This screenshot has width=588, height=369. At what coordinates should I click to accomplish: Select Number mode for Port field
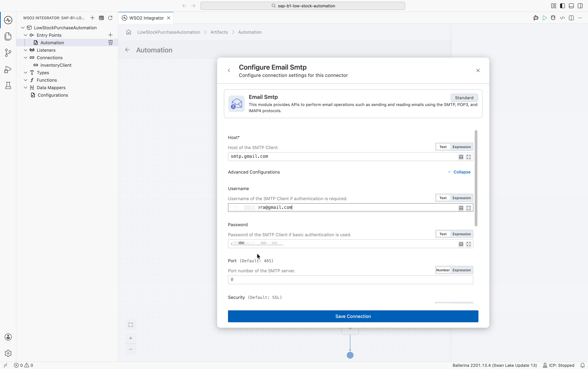coord(443,270)
